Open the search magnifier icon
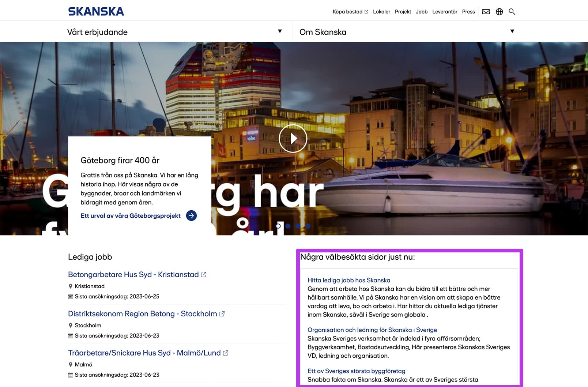Image resolution: width=588 pixels, height=387 pixels. click(512, 12)
